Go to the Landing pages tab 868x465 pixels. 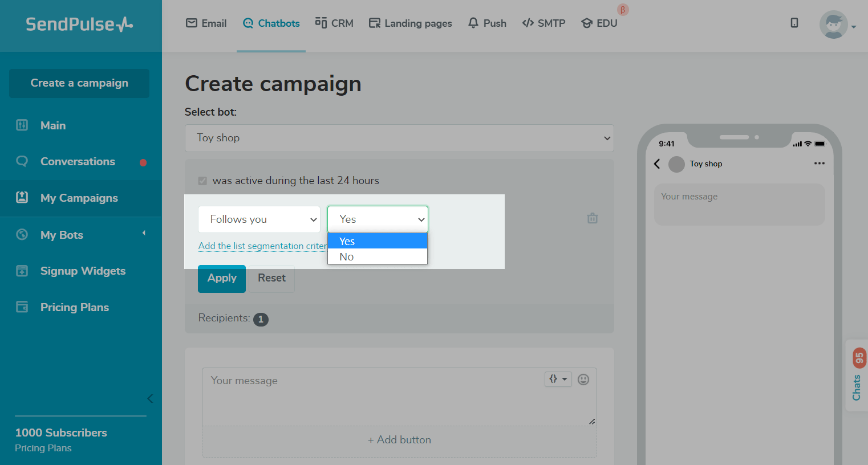click(410, 23)
